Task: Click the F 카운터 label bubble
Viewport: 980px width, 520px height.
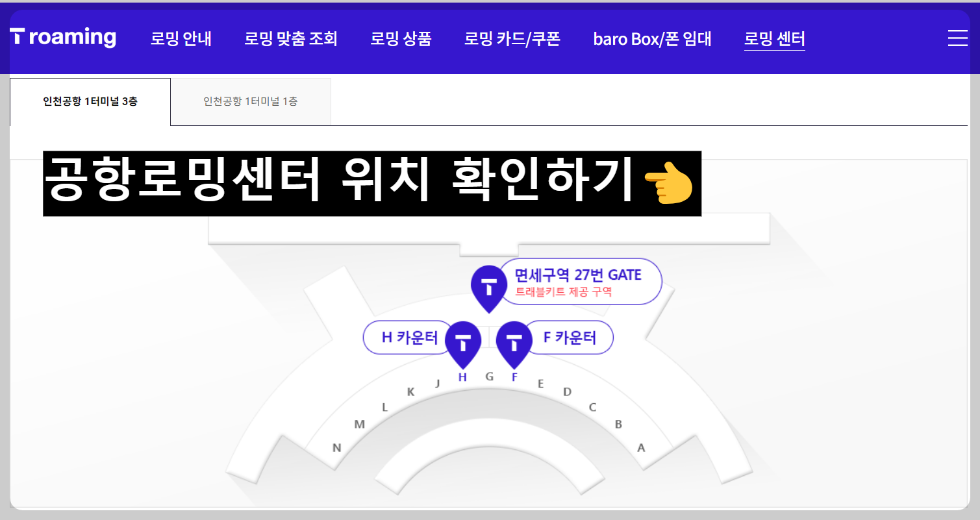Action: pos(569,338)
